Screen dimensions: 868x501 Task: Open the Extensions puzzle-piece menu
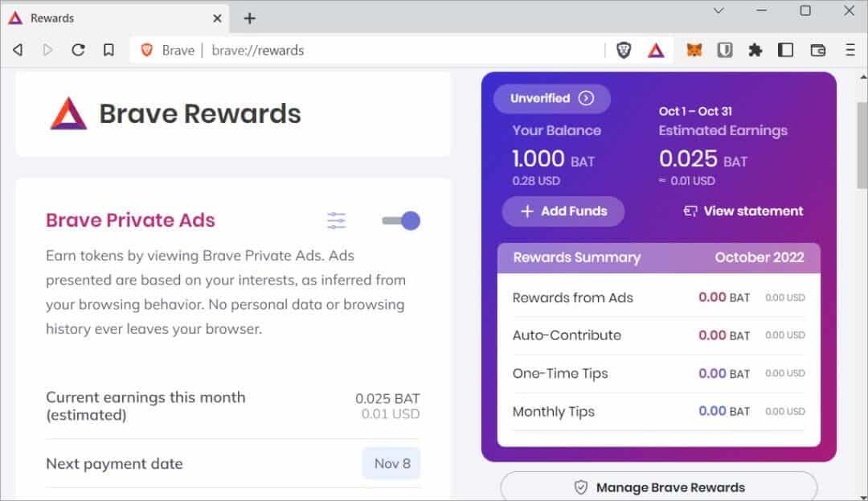click(x=755, y=51)
